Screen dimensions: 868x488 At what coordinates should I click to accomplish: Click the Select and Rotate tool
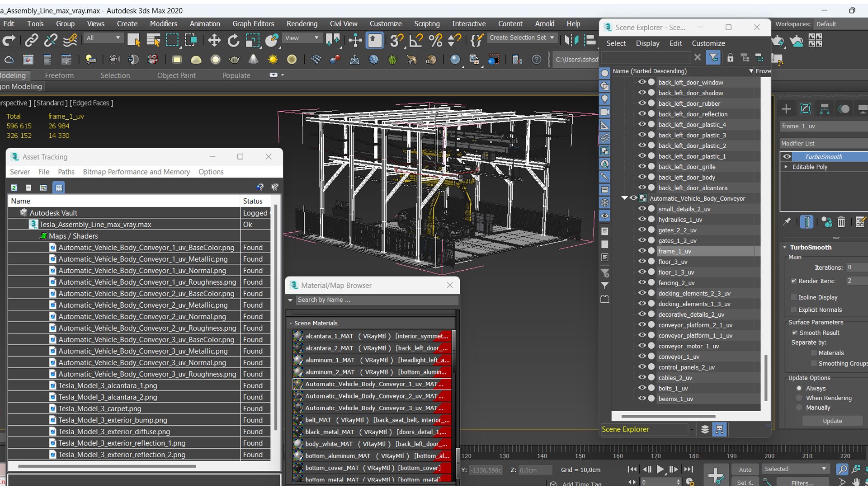tap(233, 41)
